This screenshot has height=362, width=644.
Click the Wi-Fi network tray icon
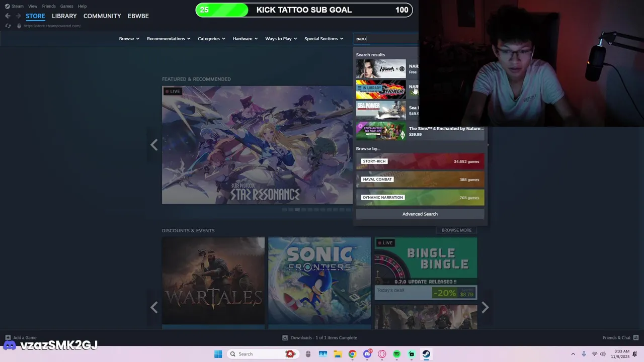tap(594, 354)
